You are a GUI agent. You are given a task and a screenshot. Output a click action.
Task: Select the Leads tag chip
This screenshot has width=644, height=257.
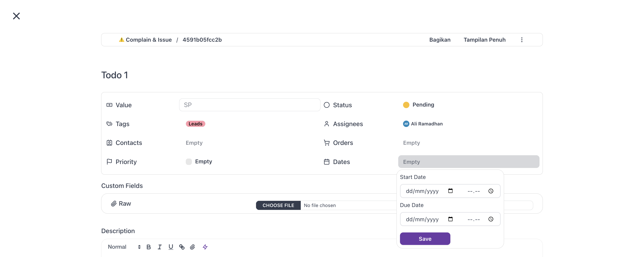point(195,124)
